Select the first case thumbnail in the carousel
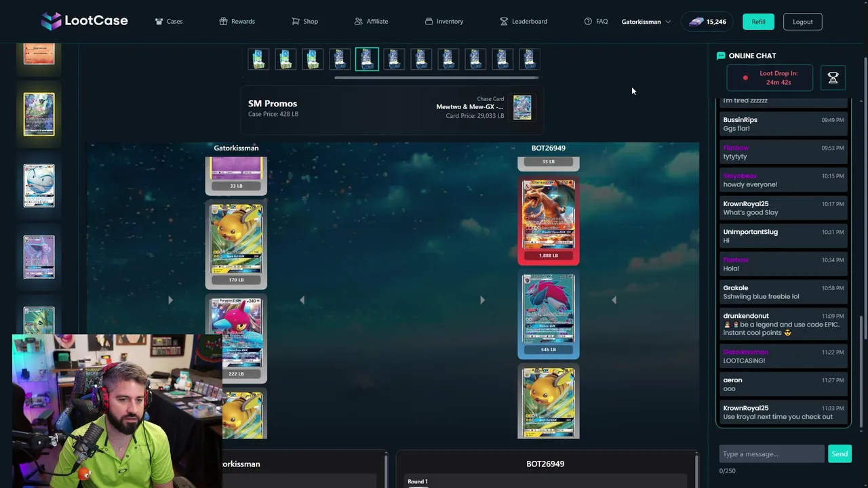 [x=258, y=59]
